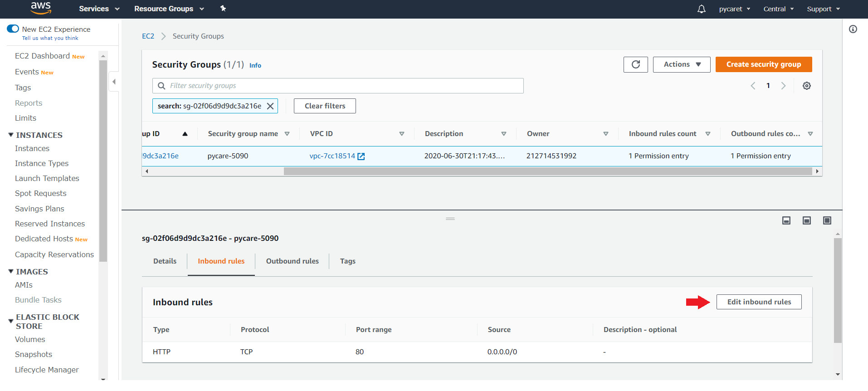This screenshot has width=868, height=391.
Task: Open vpc-7cc18514 external link icon
Action: tap(361, 156)
